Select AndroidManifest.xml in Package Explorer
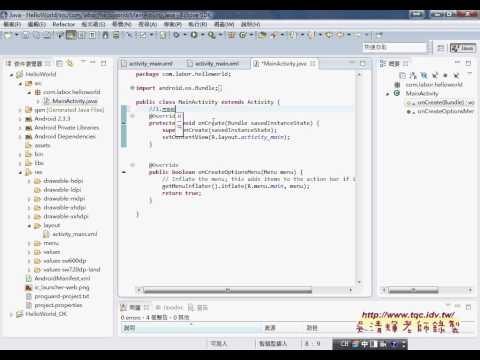 tap(58, 278)
